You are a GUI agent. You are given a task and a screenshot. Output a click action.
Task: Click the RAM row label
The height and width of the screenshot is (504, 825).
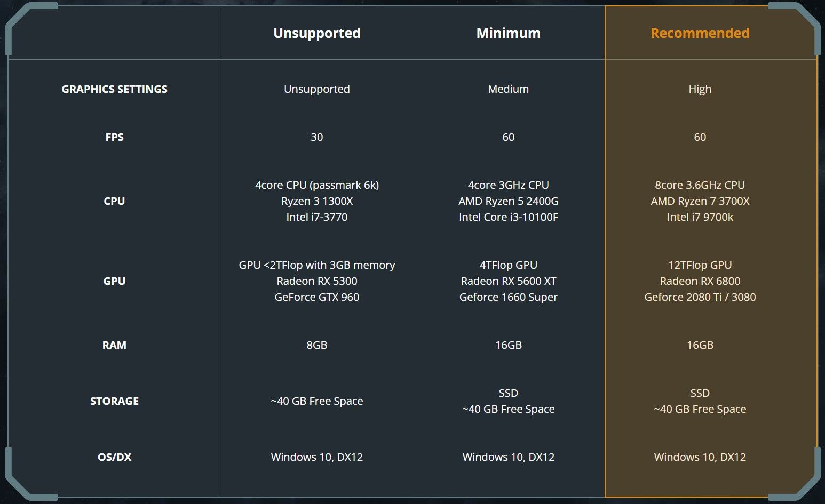114,345
